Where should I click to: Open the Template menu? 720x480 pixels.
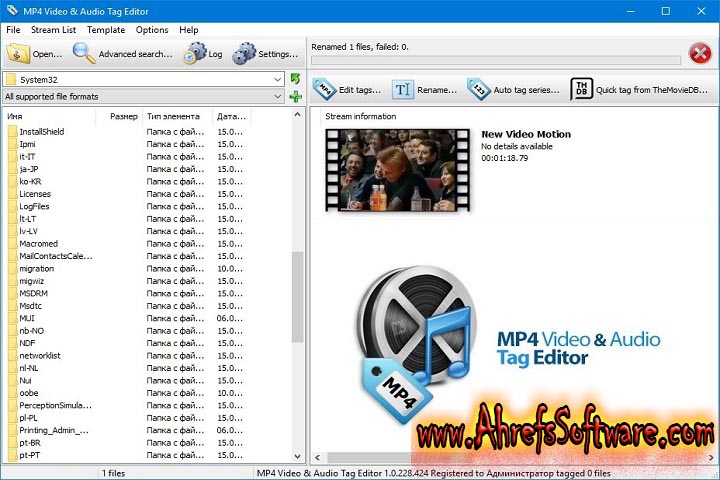(106, 30)
